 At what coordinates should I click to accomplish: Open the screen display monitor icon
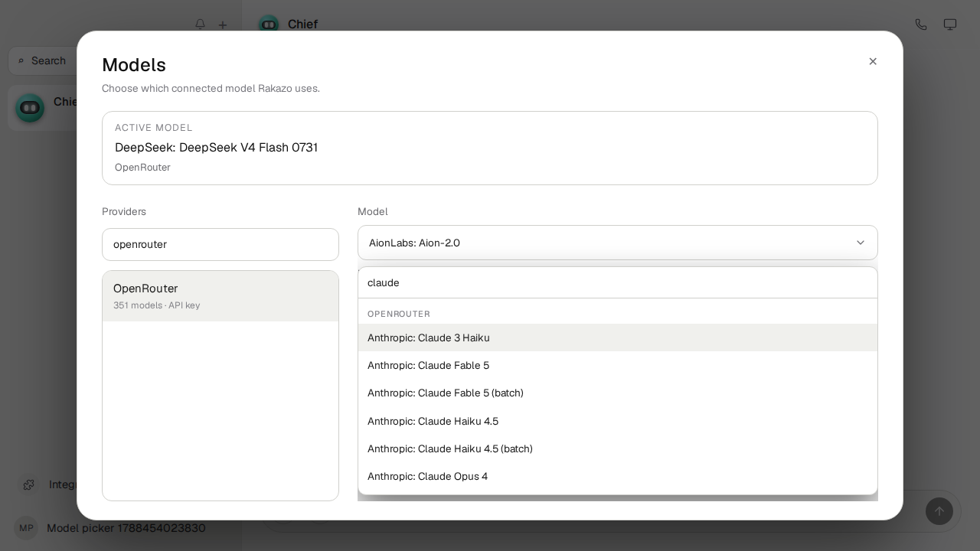tap(950, 24)
